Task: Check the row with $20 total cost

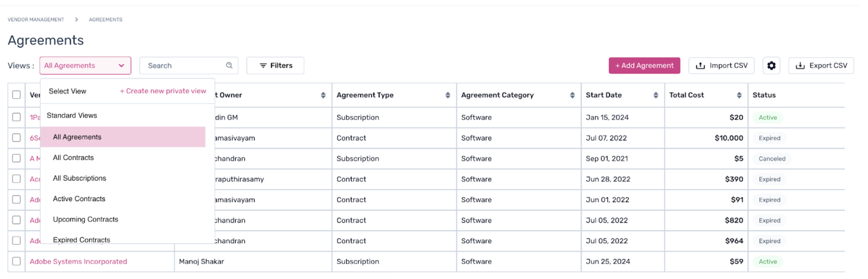Action: pos(16,117)
